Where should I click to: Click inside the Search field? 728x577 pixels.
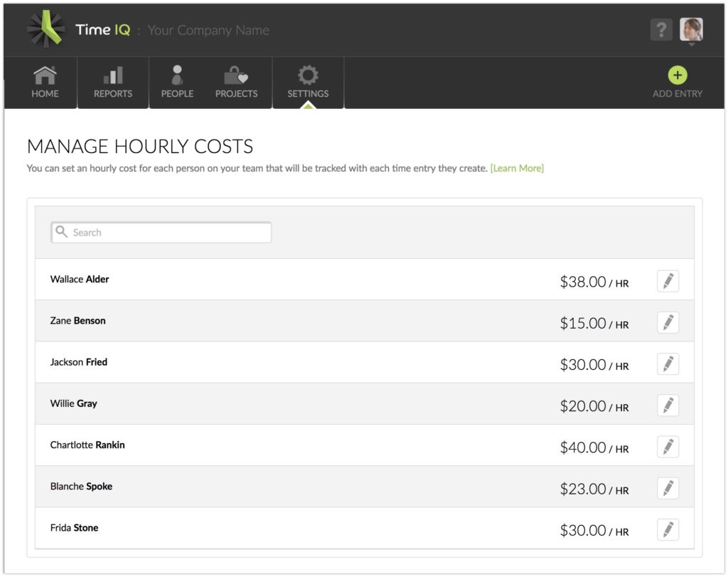[x=160, y=232]
